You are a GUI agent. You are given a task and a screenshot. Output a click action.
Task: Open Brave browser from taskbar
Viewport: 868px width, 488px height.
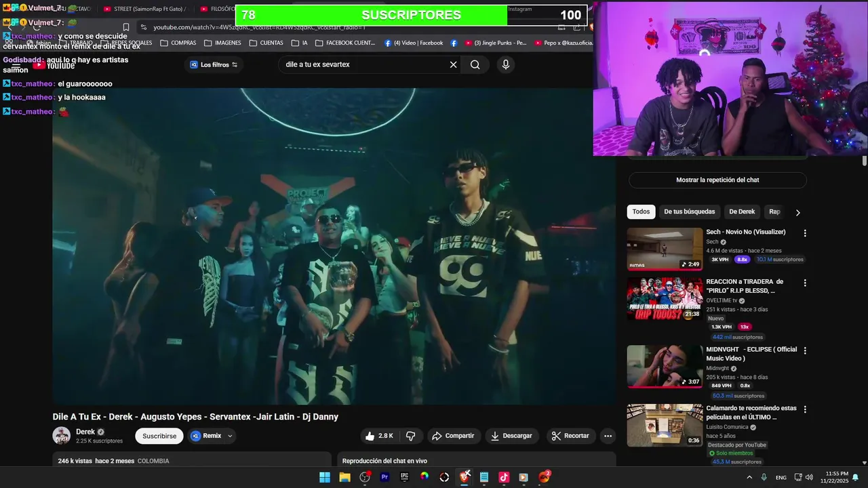(465, 477)
